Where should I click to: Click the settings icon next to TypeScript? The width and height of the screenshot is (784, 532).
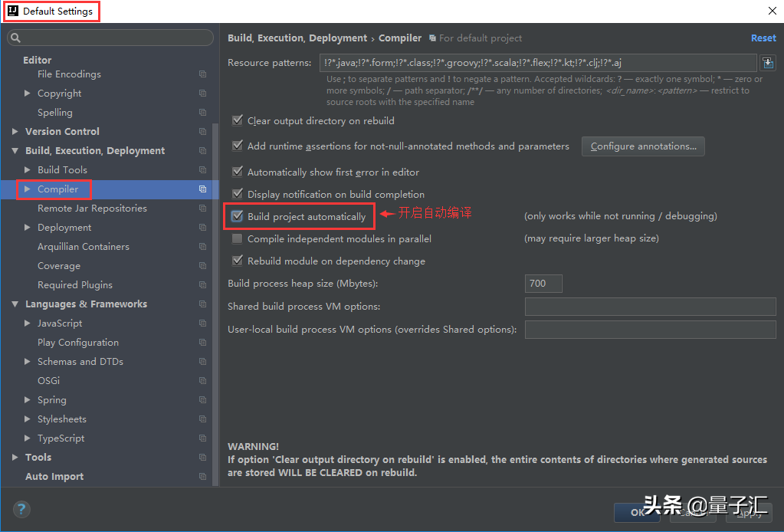[x=202, y=438]
